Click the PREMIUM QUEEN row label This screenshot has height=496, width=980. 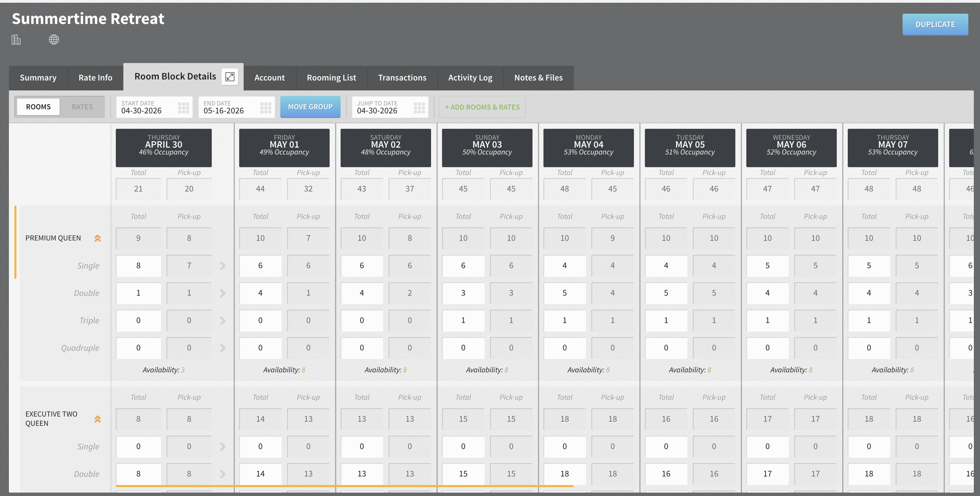click(x=53, y=238)
